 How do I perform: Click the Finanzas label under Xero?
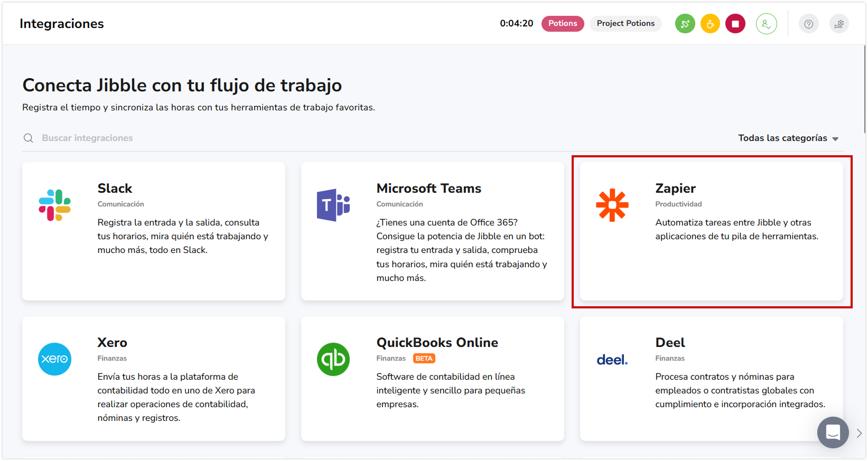click(112, 359)
